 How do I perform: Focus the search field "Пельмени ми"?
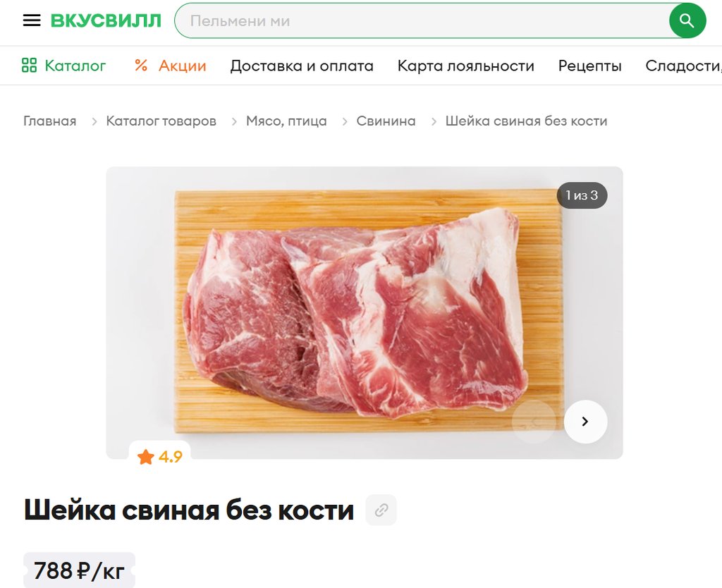(422, 20)
